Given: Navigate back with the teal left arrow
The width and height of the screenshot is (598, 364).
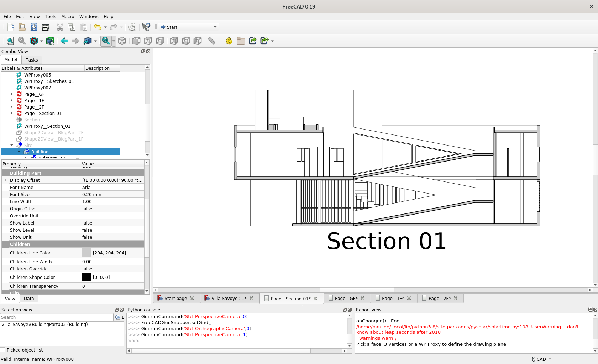Looking at the screenshot, I should pyautogui.click(x=64, y=41).
